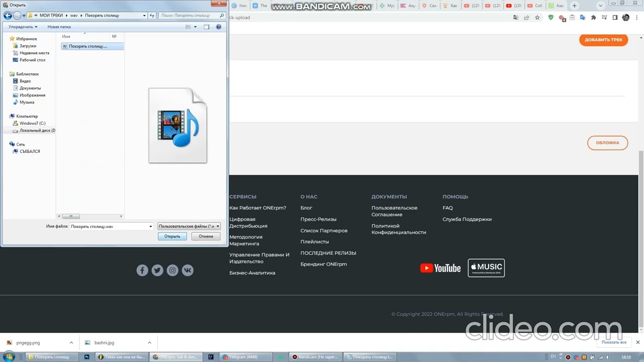Open the Windows Start button
Image resolution: width=644 pixels, height=362 pixels.
coord(10,357)
